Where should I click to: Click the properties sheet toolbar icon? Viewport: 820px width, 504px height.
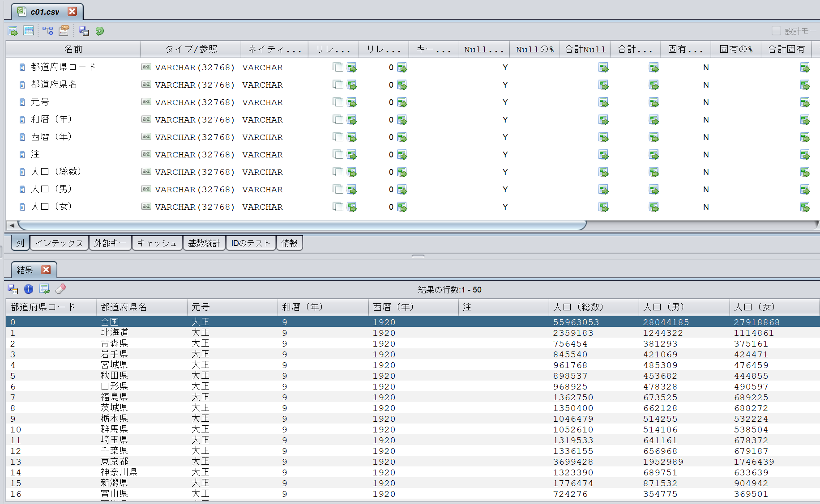pyautogui.click(x=64, y=30)
